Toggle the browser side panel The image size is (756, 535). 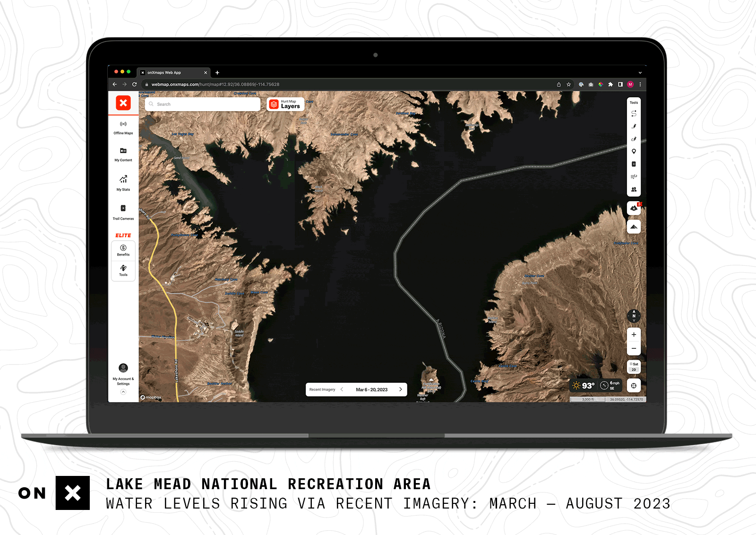tap(620, 85)
